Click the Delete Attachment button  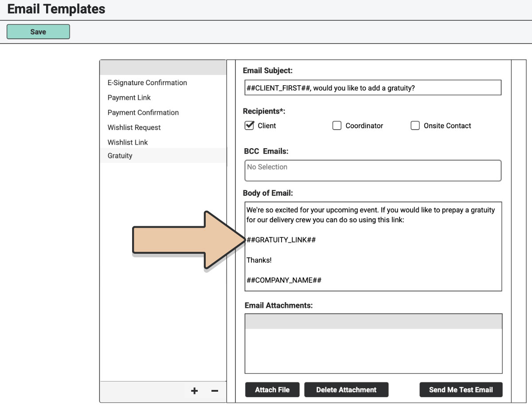(x=346, y=390)
